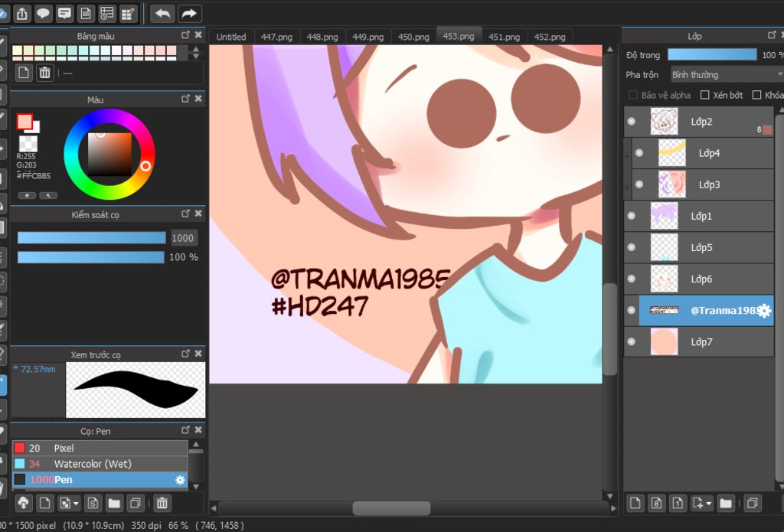This screenshot has width=784, height=532.
Task: Click the brush size slider bar
Action: [x=92, y=237]
